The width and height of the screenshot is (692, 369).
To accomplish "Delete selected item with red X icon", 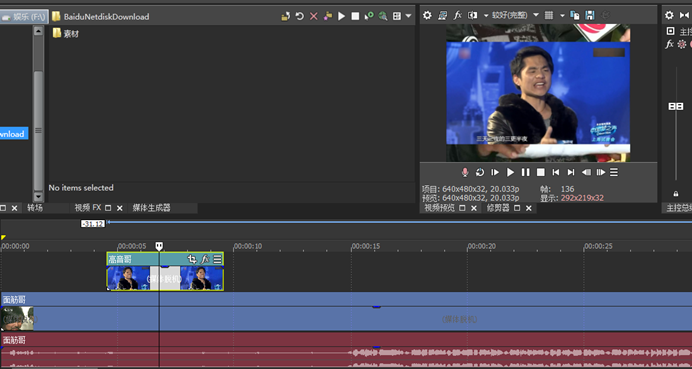I will point(314,16).
